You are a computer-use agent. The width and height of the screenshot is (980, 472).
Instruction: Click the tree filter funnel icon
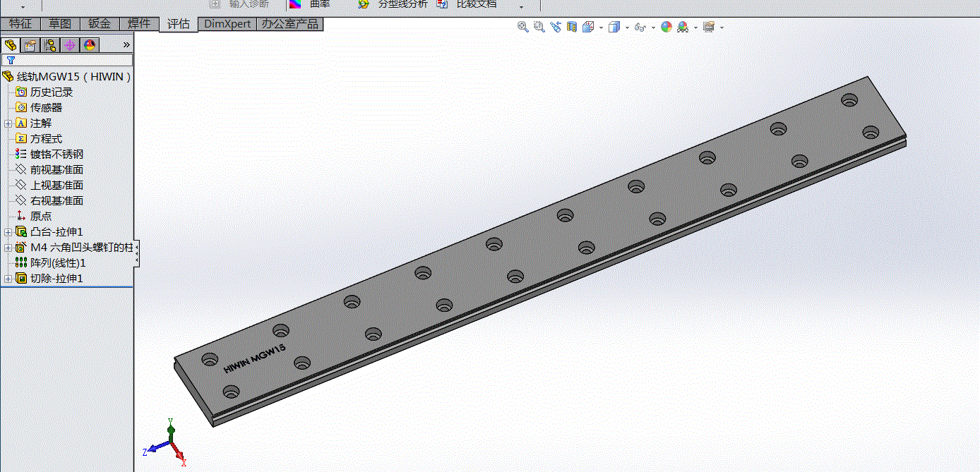11,61
